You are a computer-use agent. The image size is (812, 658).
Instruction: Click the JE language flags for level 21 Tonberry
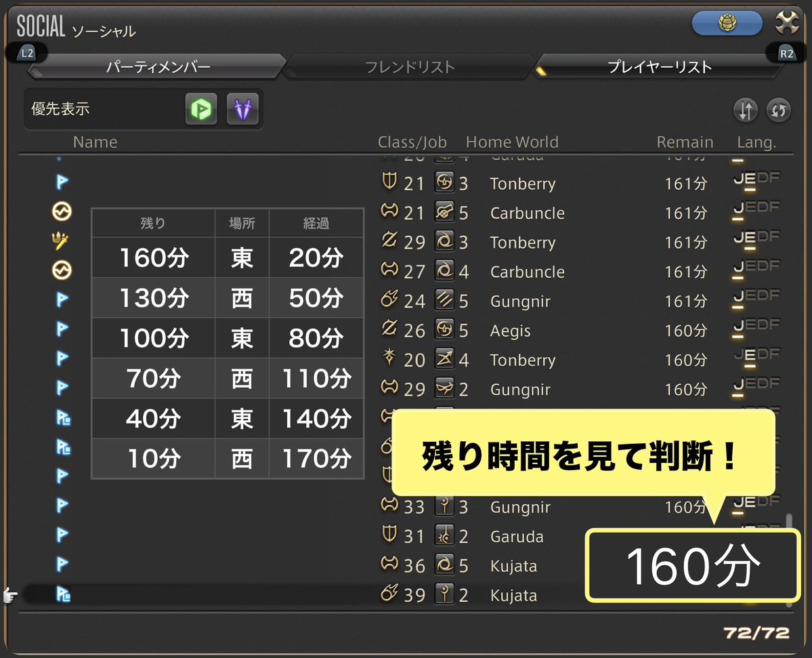coord(756,182)
